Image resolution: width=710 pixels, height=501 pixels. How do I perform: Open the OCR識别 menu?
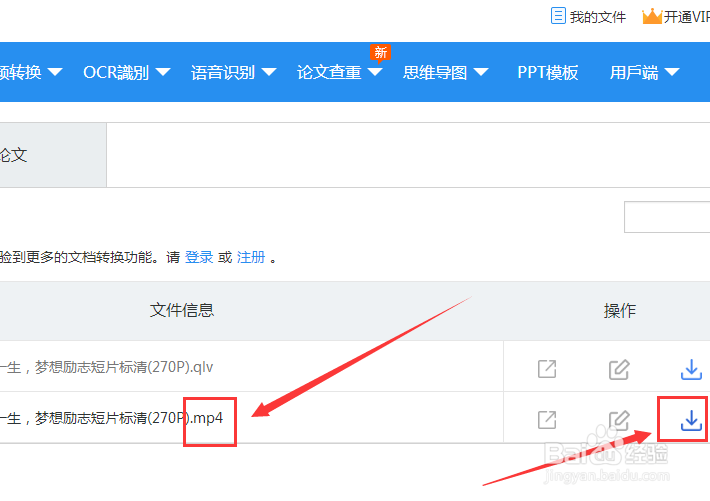(116, 72)
